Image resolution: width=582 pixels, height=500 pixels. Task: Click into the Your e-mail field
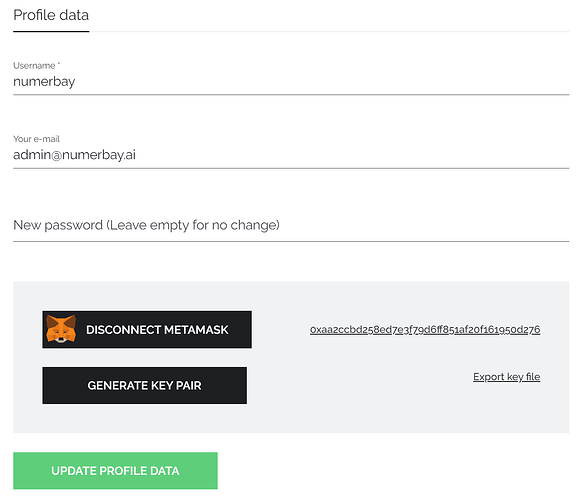pyautogui.click(x=291, y=155)
